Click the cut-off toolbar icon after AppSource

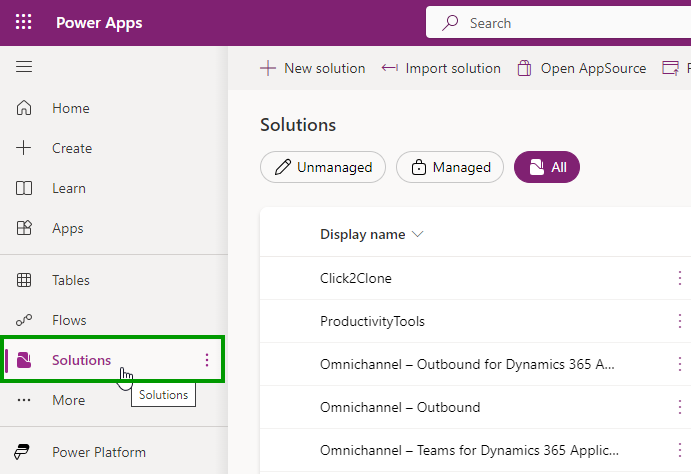click(671, 68)
